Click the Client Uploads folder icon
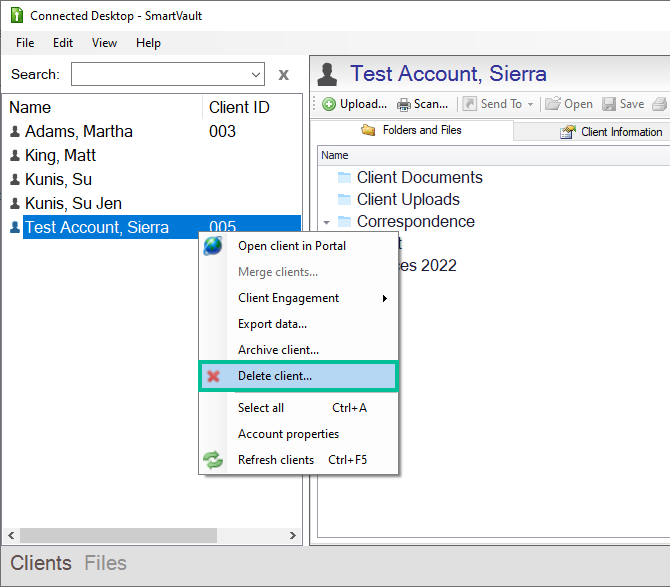670x587 pixels. pos(344,199)
